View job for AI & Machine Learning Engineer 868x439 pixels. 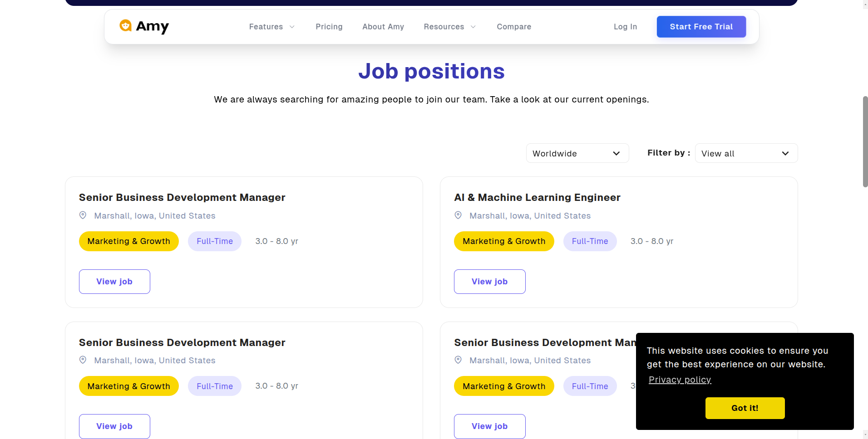[x=489, y=281]
